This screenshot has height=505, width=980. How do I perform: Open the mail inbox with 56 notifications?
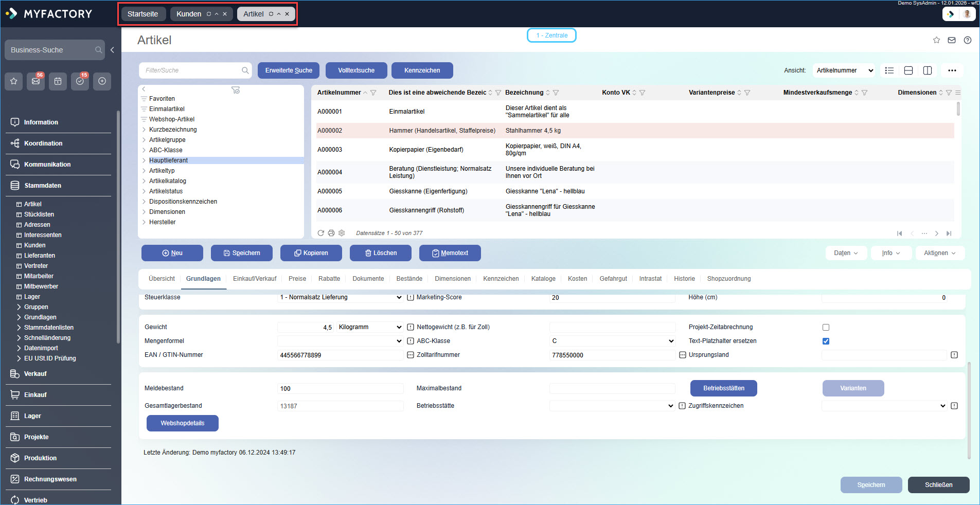[36, 81]
